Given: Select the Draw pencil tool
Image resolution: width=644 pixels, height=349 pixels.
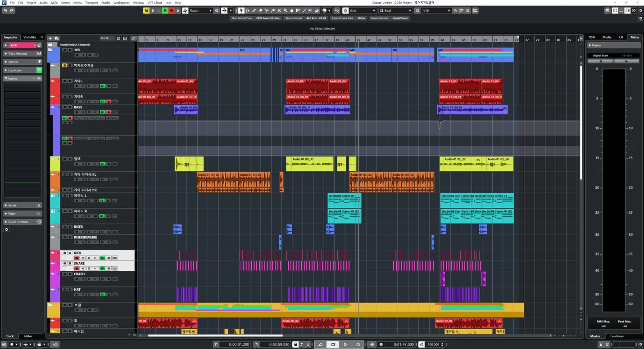Looking at the screenshot, I should (254, 10).
